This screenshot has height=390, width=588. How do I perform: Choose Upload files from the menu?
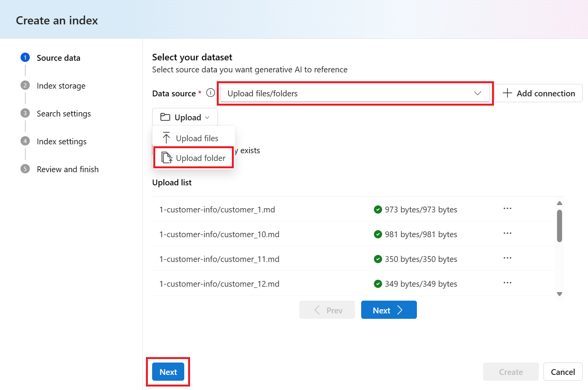click(194, 138)
